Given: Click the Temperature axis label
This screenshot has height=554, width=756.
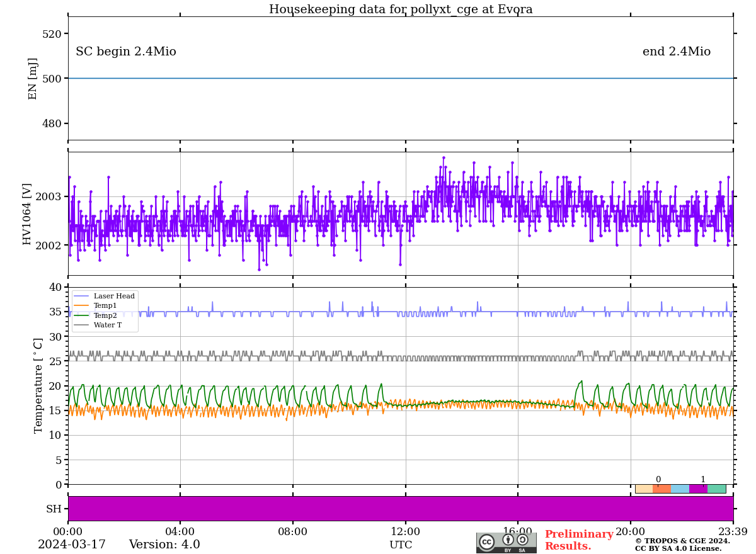Looking at the screenshot, I should click(38, 385).
